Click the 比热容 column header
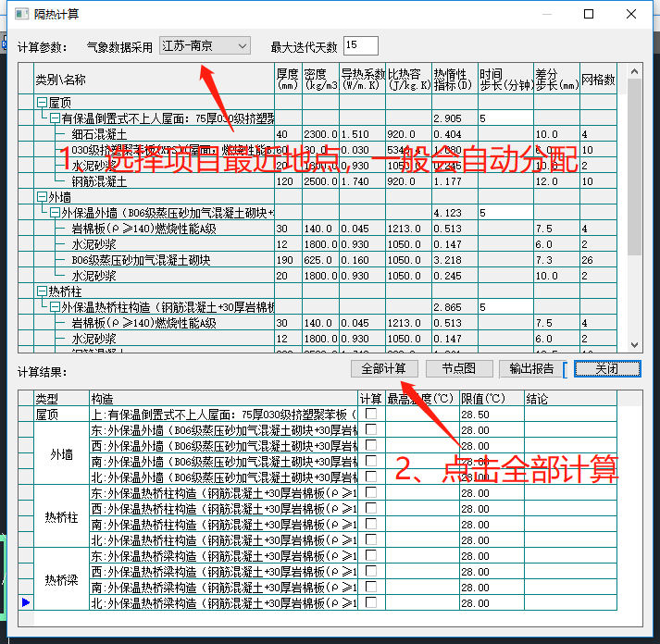The image size is (660, 644). pos(409,79)
